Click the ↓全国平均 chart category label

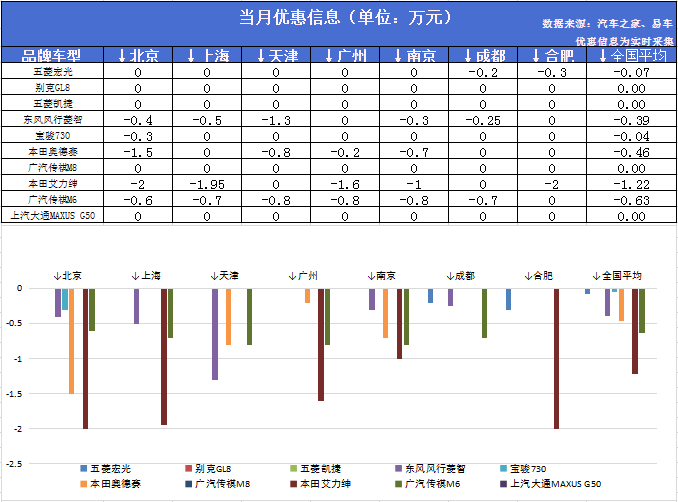[x=617, y=275]
